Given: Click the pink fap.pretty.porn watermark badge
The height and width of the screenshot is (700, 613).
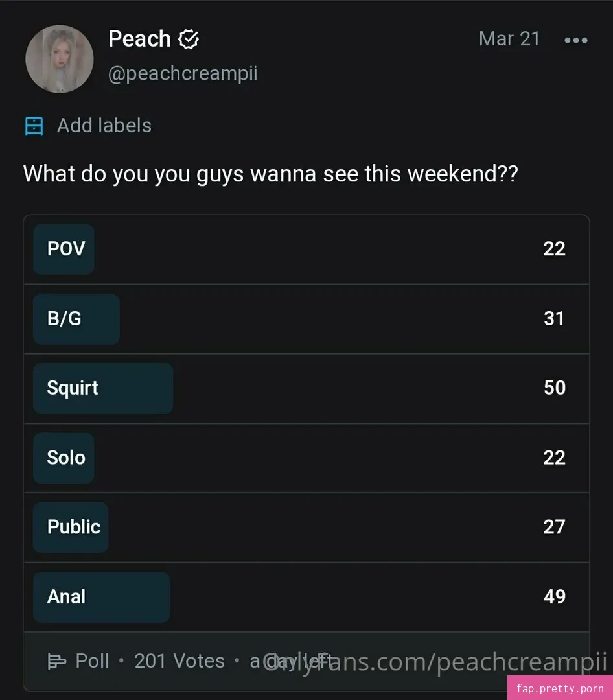Looking at the screenshot, I should point(560,688).
